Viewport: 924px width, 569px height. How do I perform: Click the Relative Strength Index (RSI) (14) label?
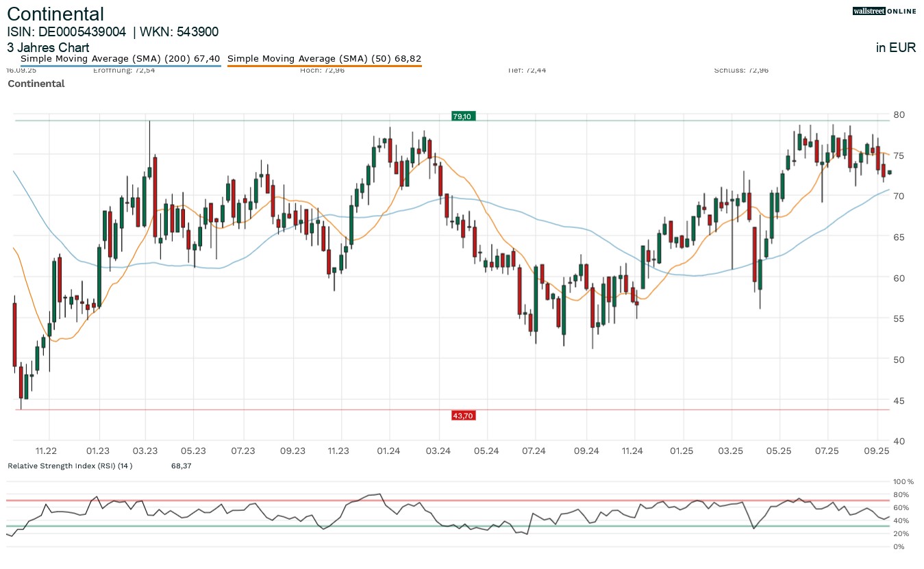tap(70, 466)
